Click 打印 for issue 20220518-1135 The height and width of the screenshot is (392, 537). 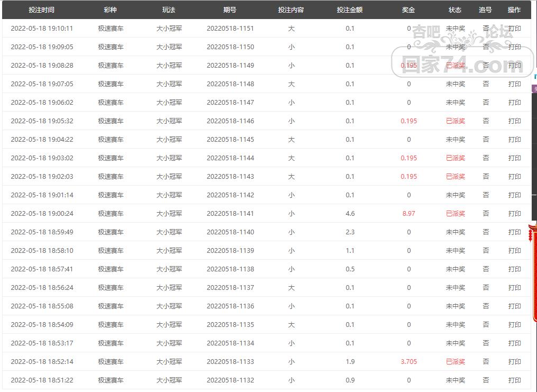coord(514,324)
